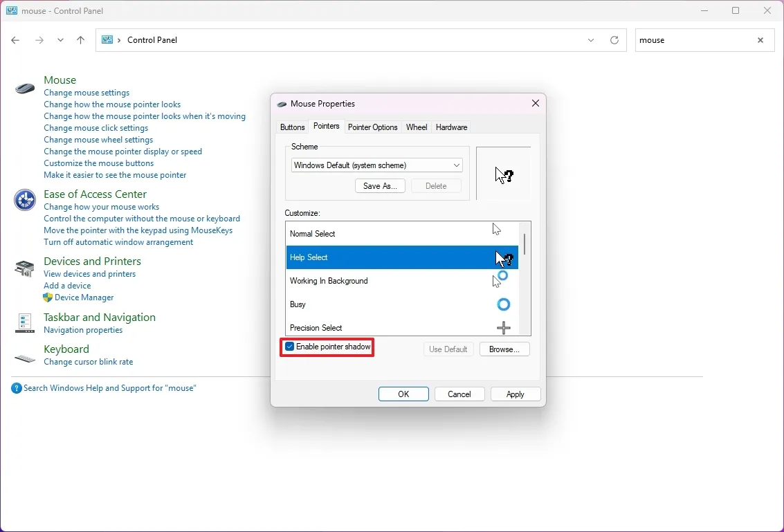Click the Browse button
This screenshot has width=784, height=532.
[x=504, y=349]
